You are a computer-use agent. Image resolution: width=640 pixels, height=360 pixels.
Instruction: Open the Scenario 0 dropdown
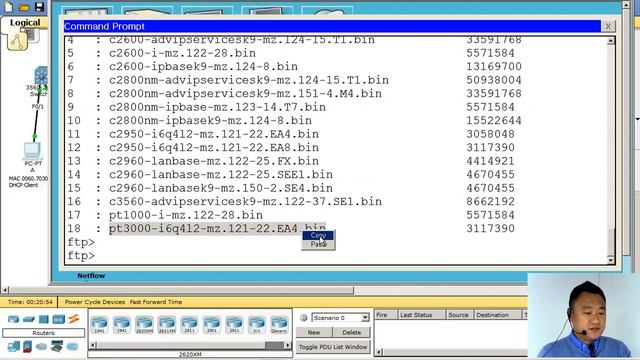pyautogui.click(x=365, y=318)
